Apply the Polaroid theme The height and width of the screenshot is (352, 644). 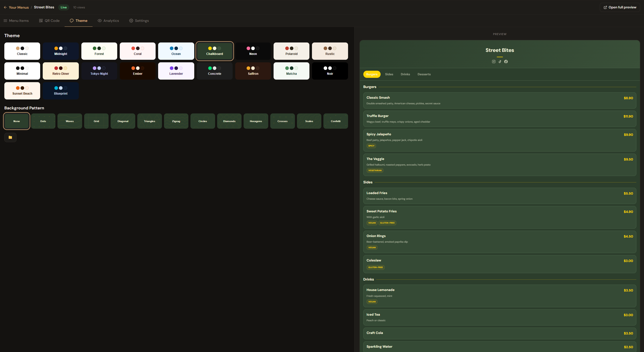click(291, 51)
